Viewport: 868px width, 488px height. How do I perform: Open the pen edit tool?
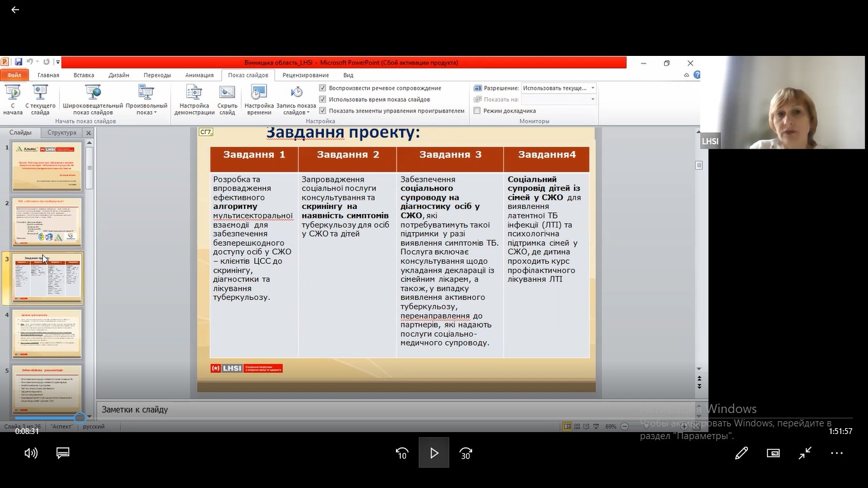(741, 453)
